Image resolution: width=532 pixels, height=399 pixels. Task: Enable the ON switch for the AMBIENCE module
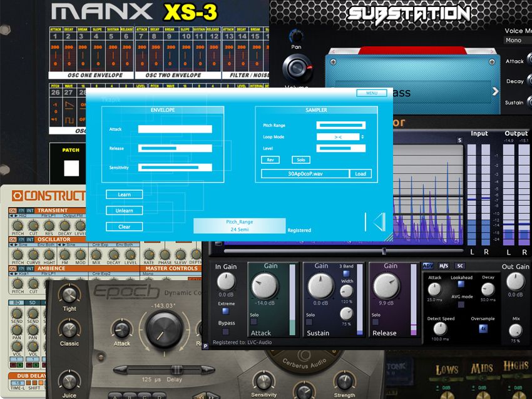tap(13, 268)
